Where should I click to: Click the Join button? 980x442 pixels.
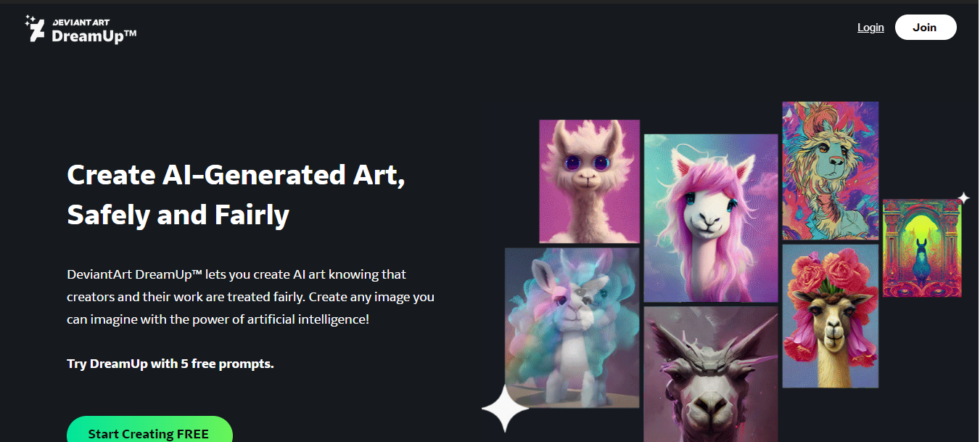click(925, 28)
